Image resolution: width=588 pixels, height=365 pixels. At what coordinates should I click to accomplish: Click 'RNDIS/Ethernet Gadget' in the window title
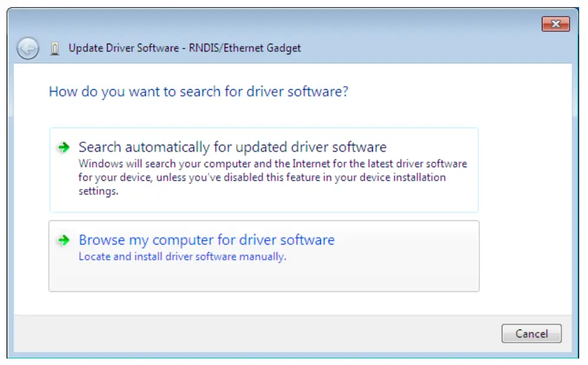click(245, 48)
